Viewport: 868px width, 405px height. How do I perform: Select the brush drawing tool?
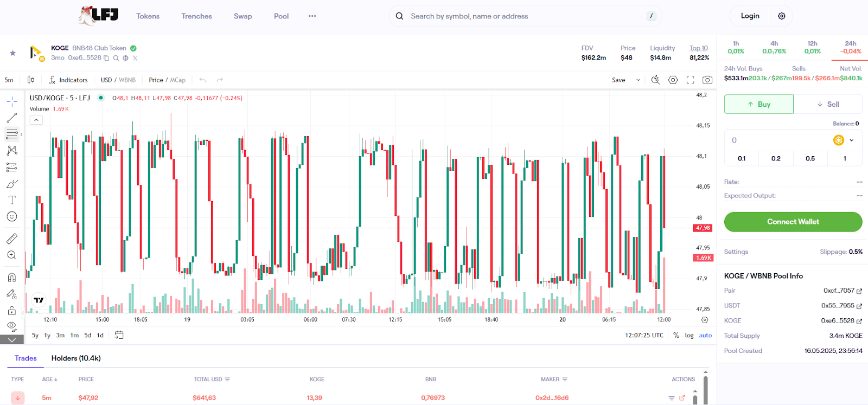(x=12, y=184)
